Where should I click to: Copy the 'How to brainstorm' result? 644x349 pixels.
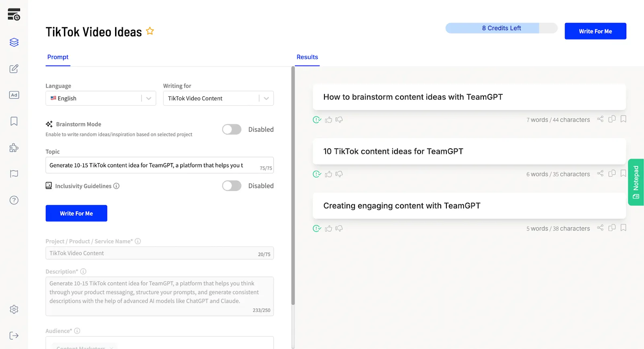point(612,119)
